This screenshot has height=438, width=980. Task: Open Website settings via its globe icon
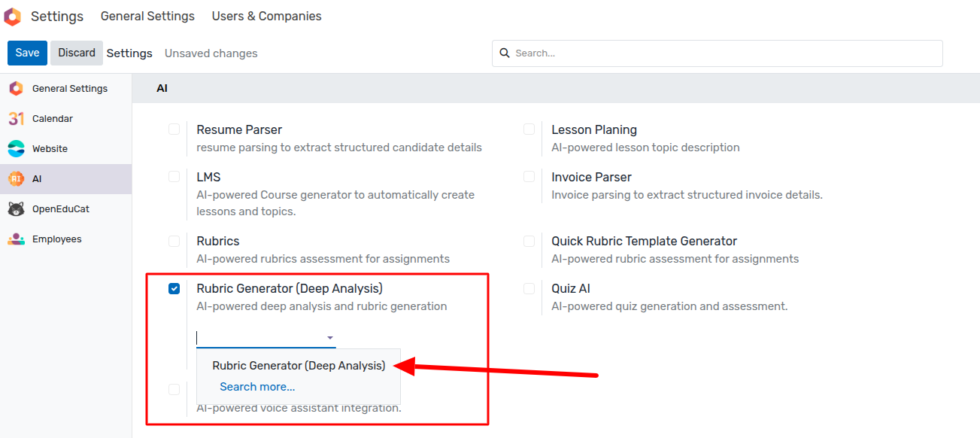tap(16, 149)
